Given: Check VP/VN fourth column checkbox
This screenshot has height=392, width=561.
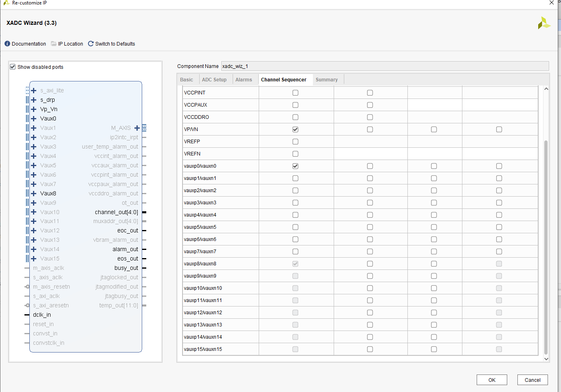Looking at the screenshot, I should point(499,129).
